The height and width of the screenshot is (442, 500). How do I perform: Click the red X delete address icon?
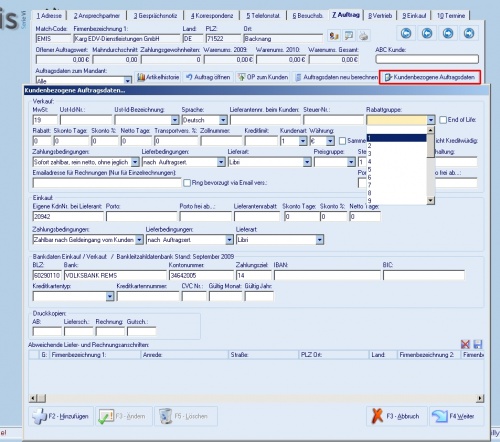pyautogui.click(x=465, y=344)
